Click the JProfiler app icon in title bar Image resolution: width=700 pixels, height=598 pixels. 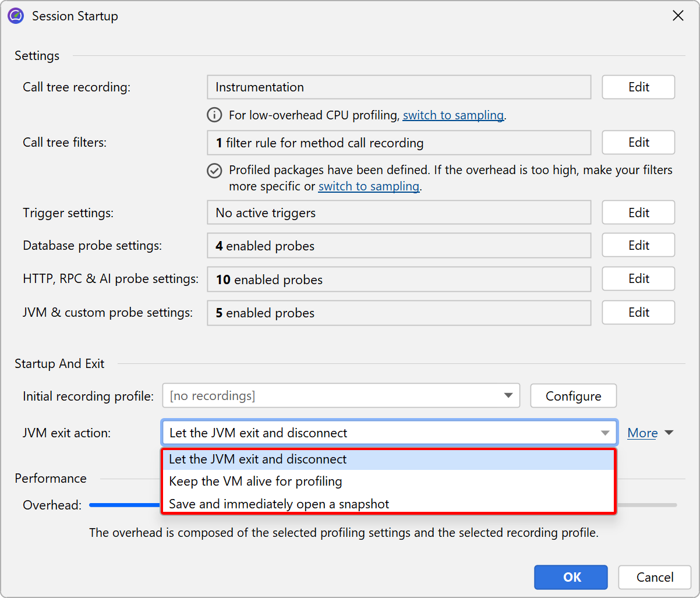point(16,16)
